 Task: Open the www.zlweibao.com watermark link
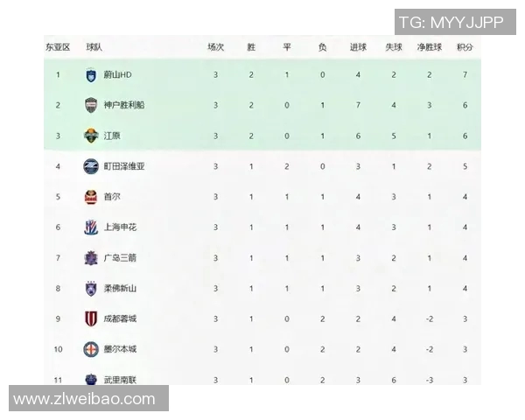[85, 399]
